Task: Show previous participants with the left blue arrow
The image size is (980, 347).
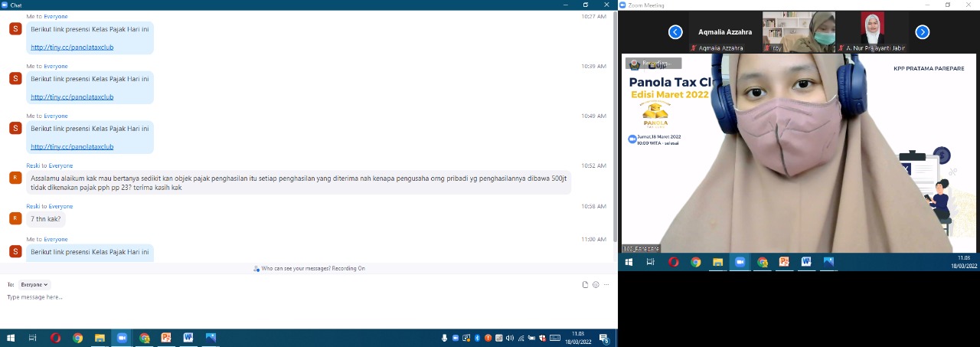Action: pos(675,32)
